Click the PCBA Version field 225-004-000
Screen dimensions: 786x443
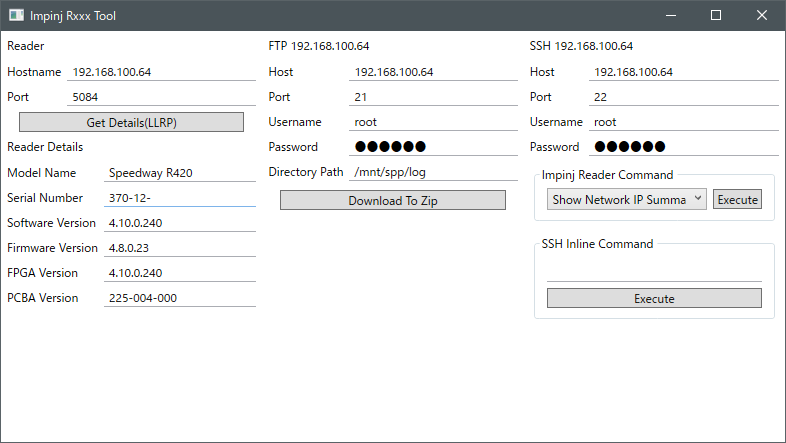coord(180,298)
